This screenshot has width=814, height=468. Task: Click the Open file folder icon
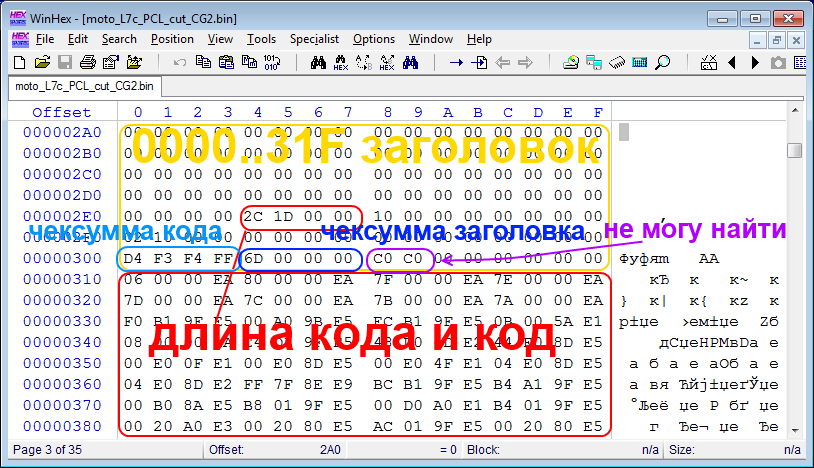(x=42, y=63)
